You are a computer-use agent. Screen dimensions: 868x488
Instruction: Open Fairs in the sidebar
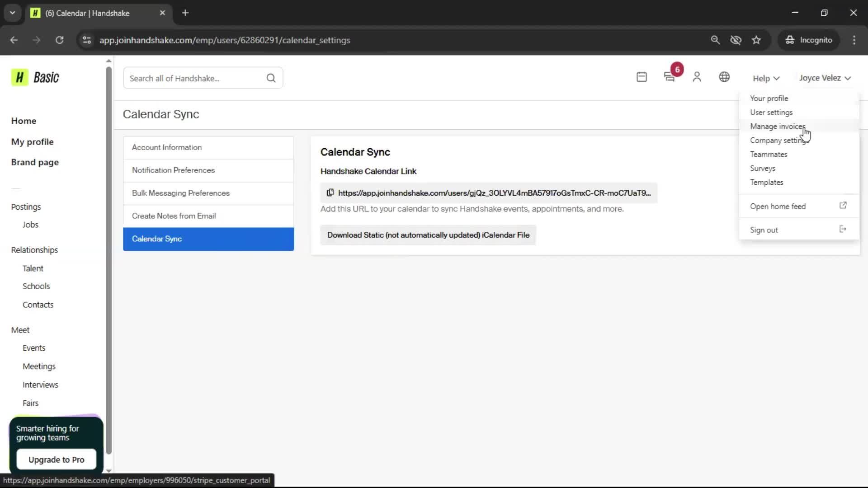tap(30, 403)
